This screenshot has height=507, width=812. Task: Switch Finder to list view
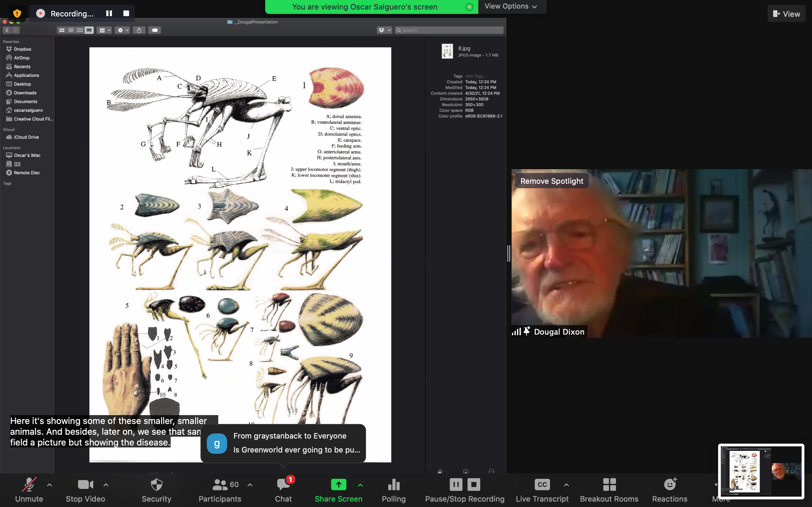tap(71, 30)
